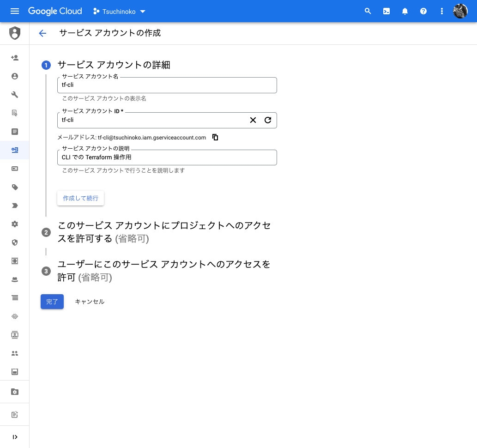Click the サービス アカウントの詳細 step heading
This screenshot has height=448, width=477.
click(114, 65)
